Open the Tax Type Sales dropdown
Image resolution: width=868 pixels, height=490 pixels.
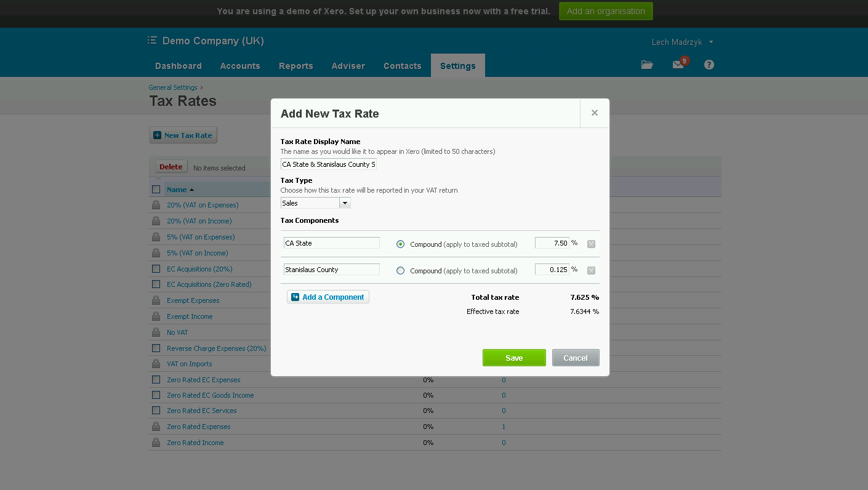[315, 203]
